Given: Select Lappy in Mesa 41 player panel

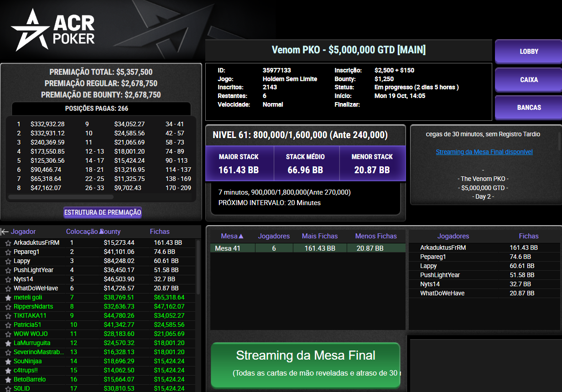Looking at the screenshot, I should [484, 266].
